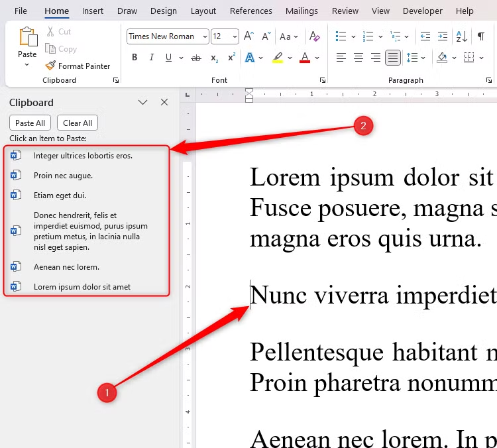
Task: Sort text with the A-Z icon
Action: (461, 36)
